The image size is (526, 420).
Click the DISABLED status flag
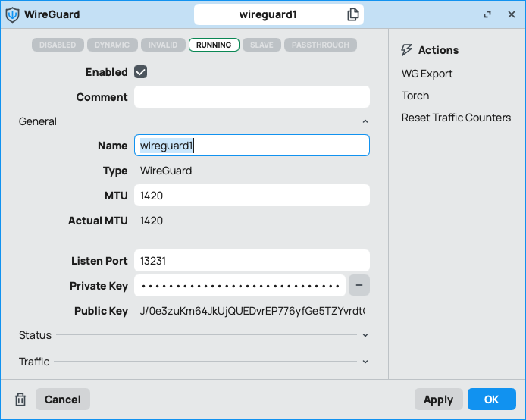58,45
